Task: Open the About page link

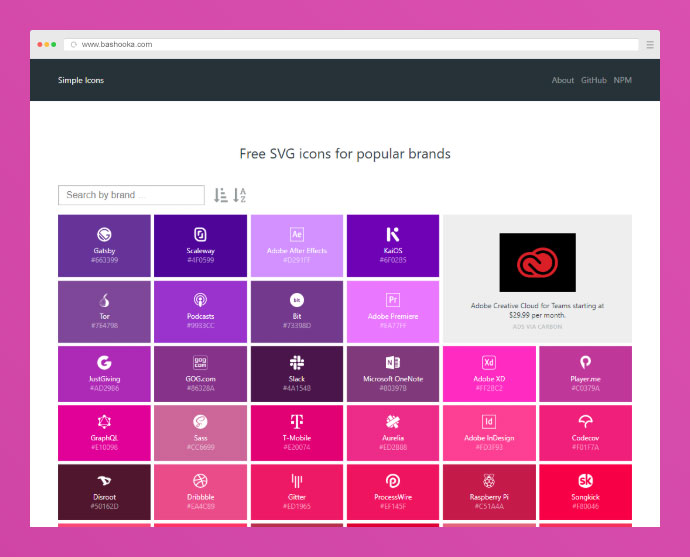Action: pyautogui.click(x=563, y=80)
